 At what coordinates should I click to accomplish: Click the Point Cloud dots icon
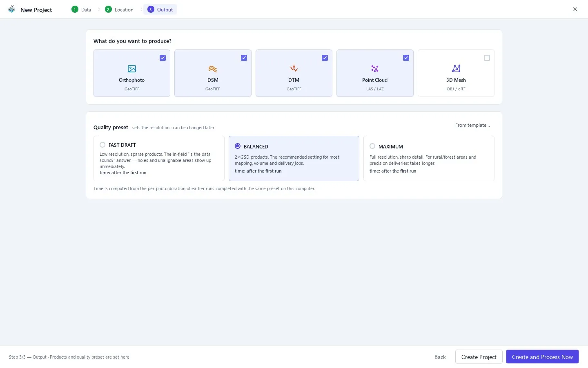click(375, 69)
